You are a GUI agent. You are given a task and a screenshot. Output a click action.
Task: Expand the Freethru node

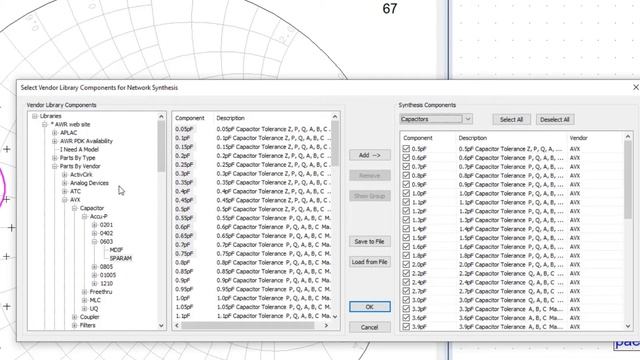[84, 292]
